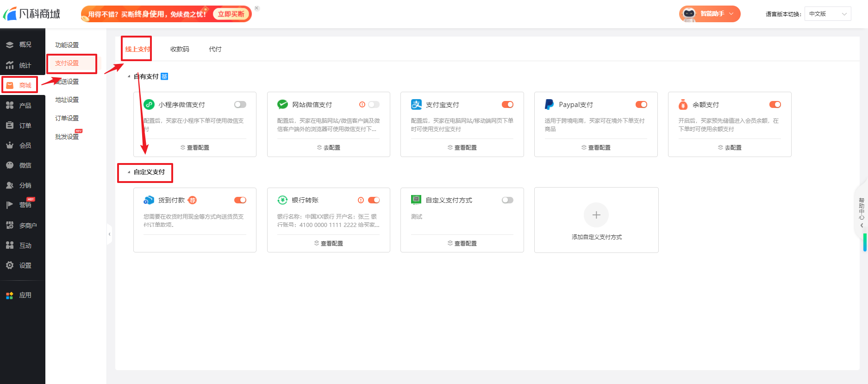The image size is (868, 384).
Task: Switch to the 收款码 tab
Action: pyautogui.click(x=180, y=49)
